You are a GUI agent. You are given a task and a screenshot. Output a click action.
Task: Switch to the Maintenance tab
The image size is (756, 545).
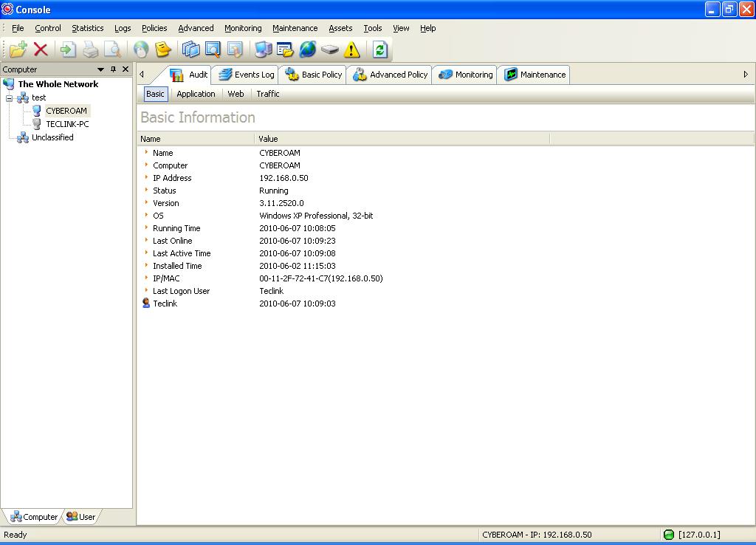coord(535,75)
